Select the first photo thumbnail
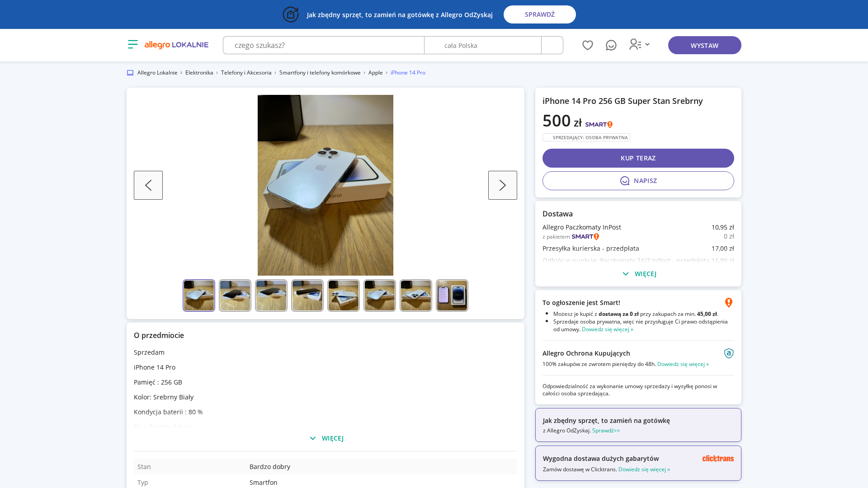The image size is (868, 488). pyautogui.click(x=199, y=296)
